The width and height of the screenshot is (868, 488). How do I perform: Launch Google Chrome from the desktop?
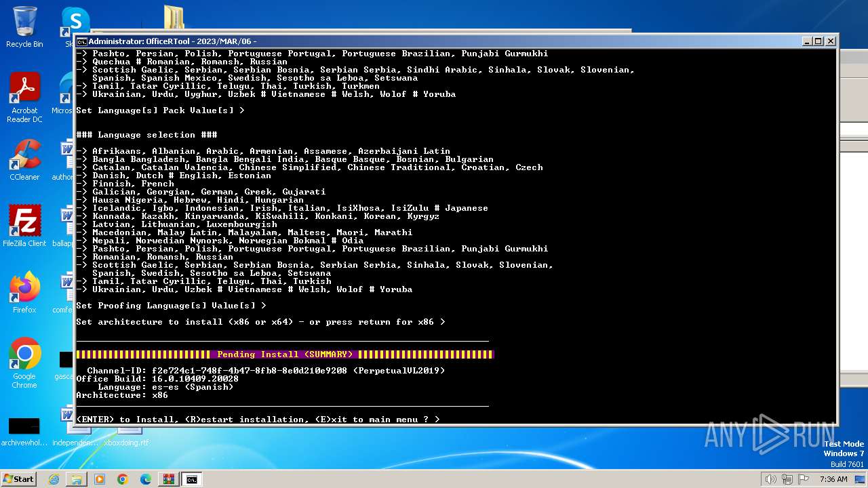pos(24,363)
